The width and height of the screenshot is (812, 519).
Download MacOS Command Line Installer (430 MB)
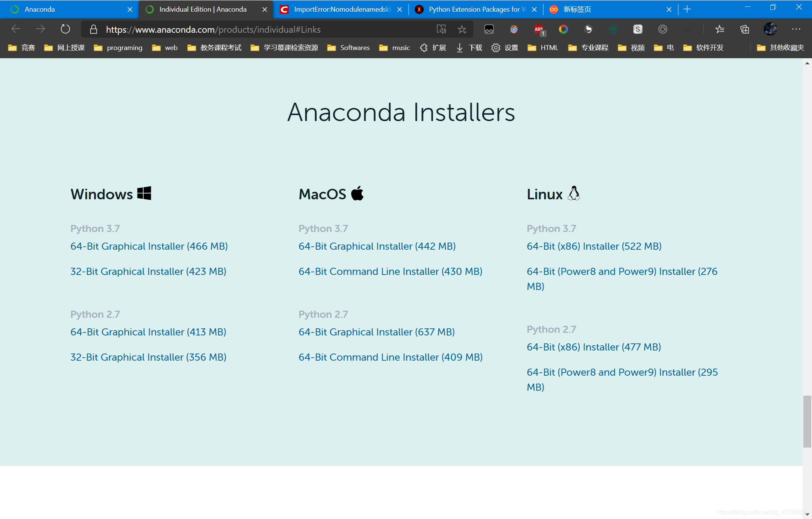point(391,272)
